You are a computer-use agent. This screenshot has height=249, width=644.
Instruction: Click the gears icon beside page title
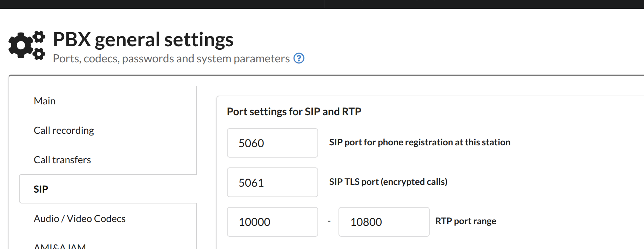(x=27, y=45)
